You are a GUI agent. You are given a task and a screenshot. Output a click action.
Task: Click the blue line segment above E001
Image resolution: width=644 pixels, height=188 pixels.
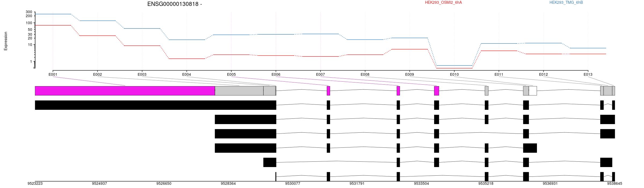(53, 14)
